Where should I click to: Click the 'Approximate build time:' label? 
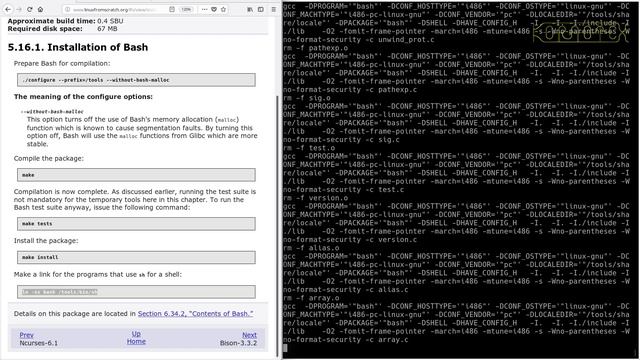[x=51, y=21]
